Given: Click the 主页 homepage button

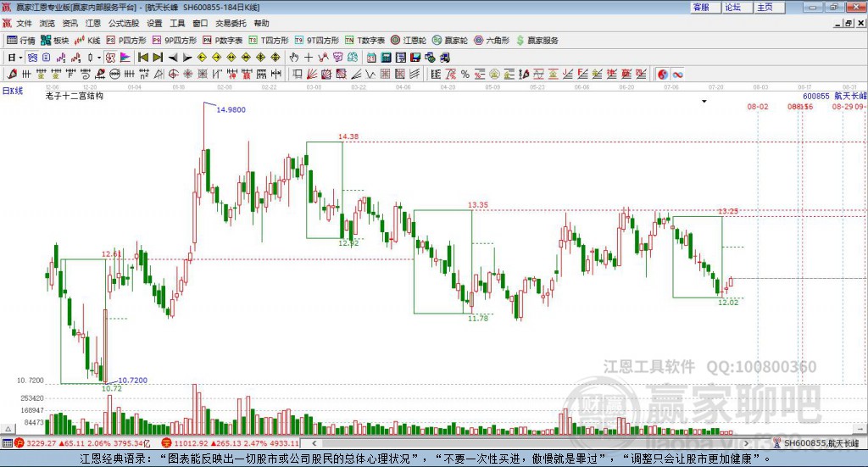Looking at the screenshot, I should (769, 7).
